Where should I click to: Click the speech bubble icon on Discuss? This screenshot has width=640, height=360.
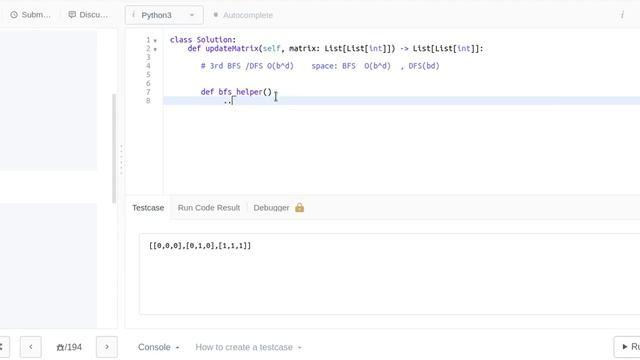pyautogui.click(x=72, y=15)
